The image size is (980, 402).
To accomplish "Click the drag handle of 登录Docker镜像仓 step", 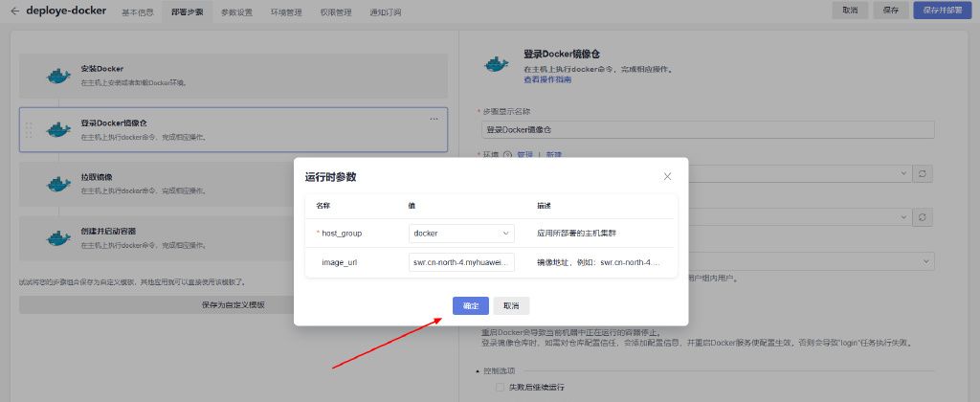I will pos(29,130).
